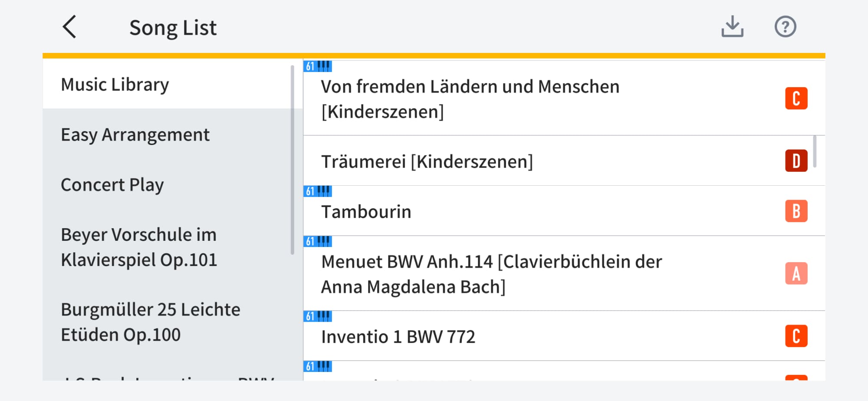The image size is (868, 401).
Task: Open the song download icon
Action: pos(732,27)
